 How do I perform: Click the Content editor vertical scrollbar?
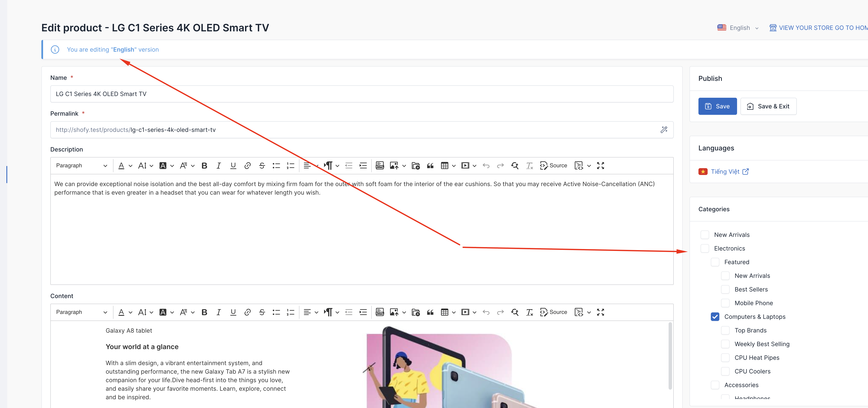(670, 356)
